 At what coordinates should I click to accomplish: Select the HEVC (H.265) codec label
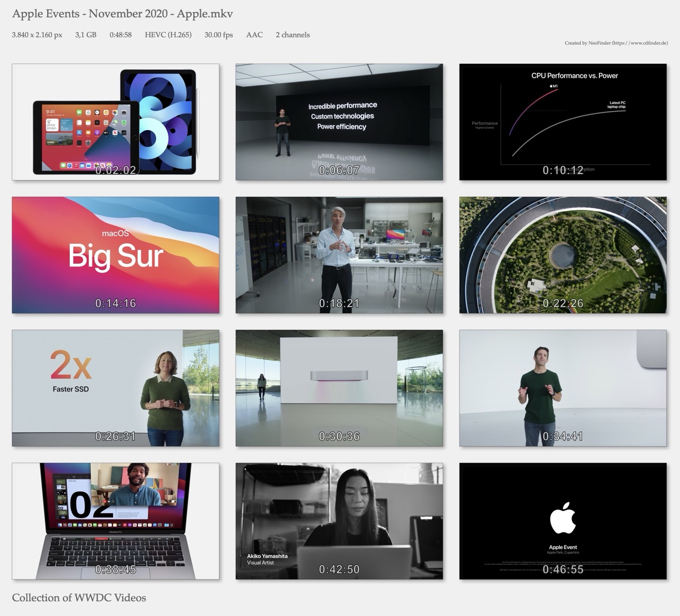168,35
